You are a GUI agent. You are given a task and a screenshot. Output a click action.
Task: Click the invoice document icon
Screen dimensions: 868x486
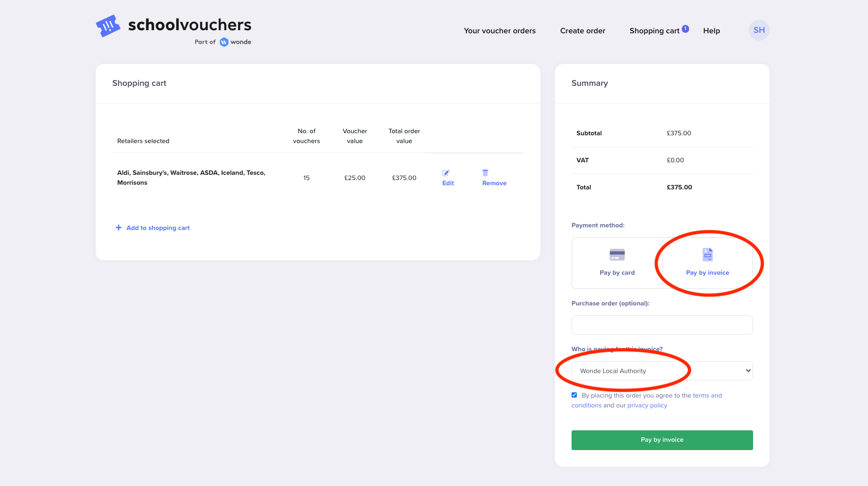708,254
